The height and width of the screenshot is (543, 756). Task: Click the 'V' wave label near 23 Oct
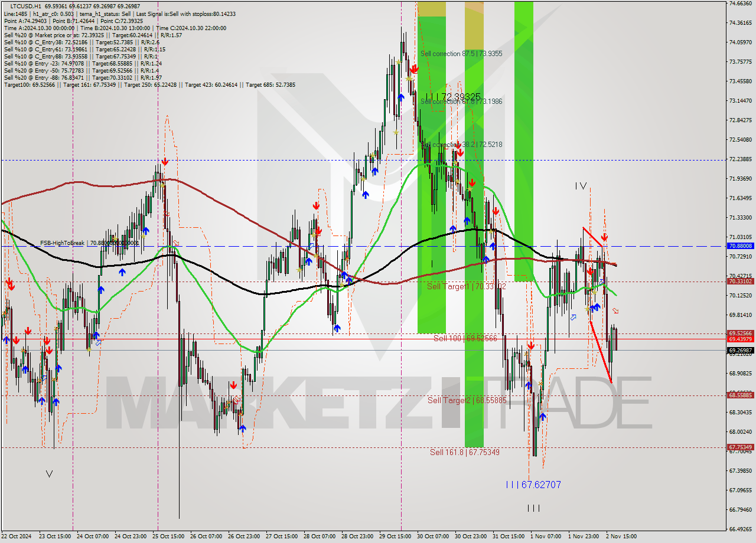(x=49, y=473)
